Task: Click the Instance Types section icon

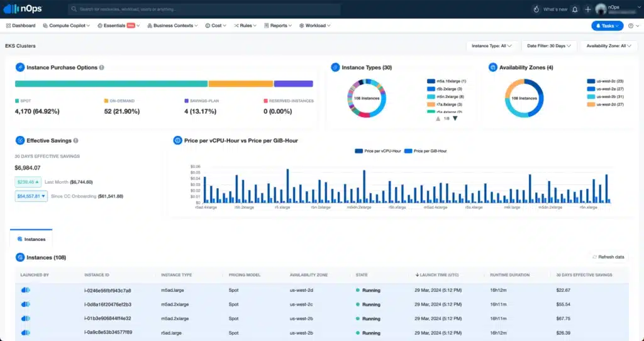Action: (x=335, y=67)
